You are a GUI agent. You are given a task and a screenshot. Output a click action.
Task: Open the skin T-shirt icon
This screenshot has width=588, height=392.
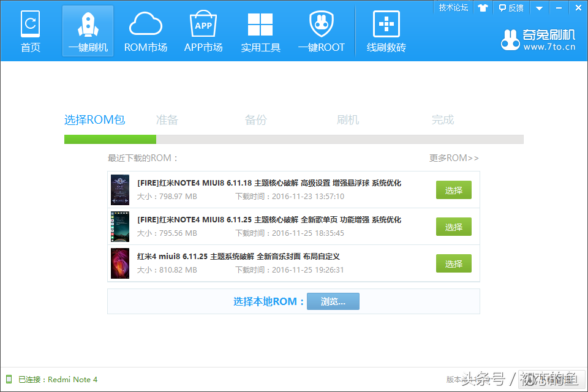pos(483,8)
